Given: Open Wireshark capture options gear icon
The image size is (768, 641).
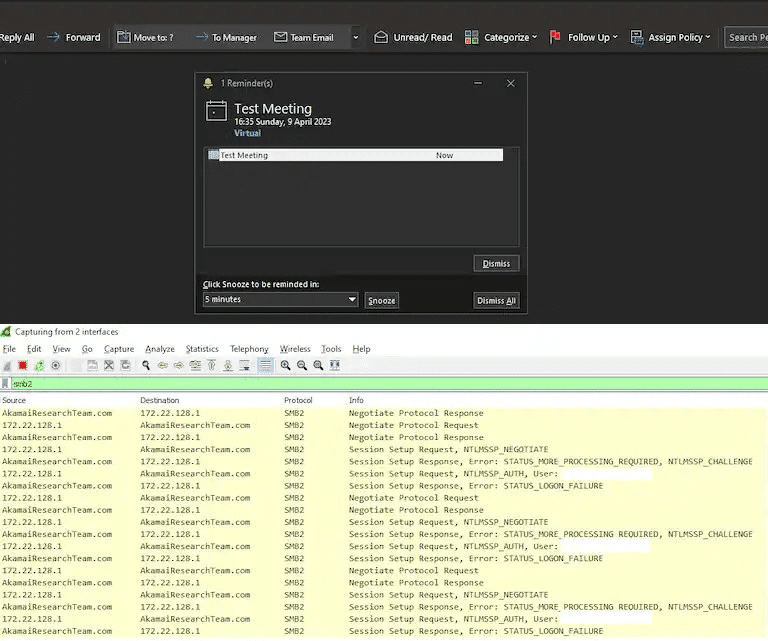Looking at the screenshot, I should tap(56, 365).
